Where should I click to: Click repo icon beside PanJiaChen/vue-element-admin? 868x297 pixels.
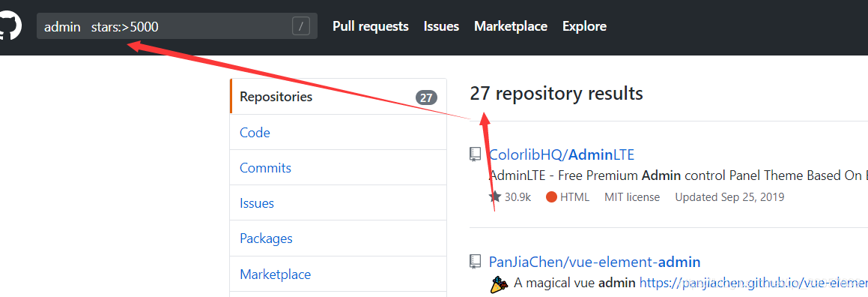click(x=476, y=262)
